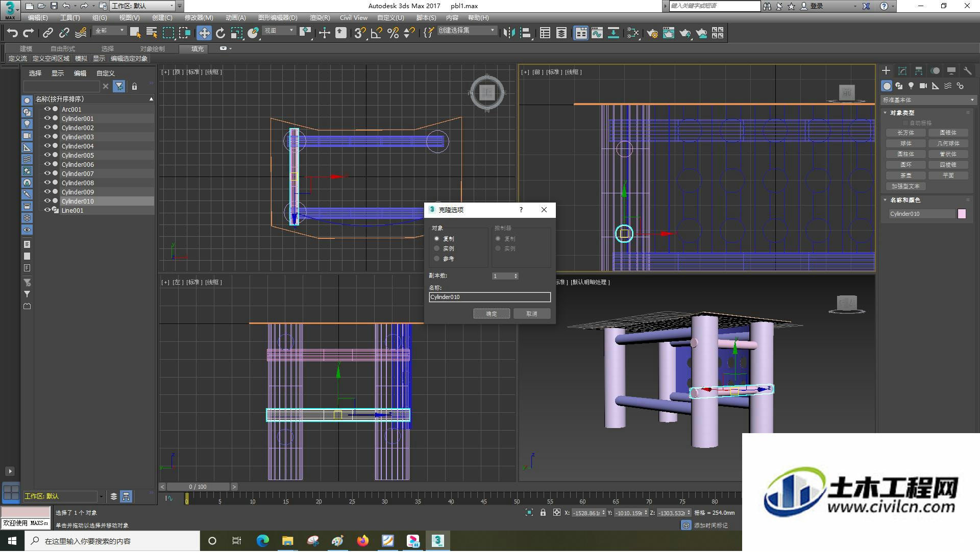Open the 标准基本体 primitive type dropdown
Viewport: 980px width, 552px height.
928,100
